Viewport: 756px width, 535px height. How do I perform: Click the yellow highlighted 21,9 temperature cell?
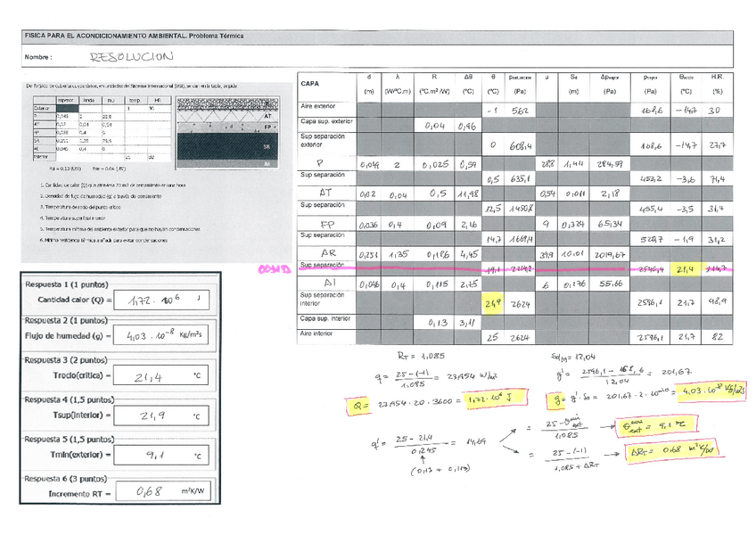pos(494,303)
